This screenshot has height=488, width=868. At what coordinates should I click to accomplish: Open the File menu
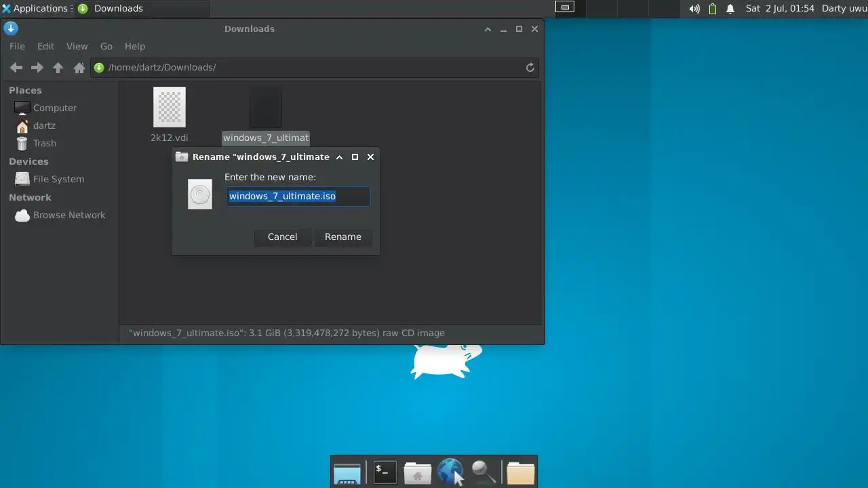[17, 46]
